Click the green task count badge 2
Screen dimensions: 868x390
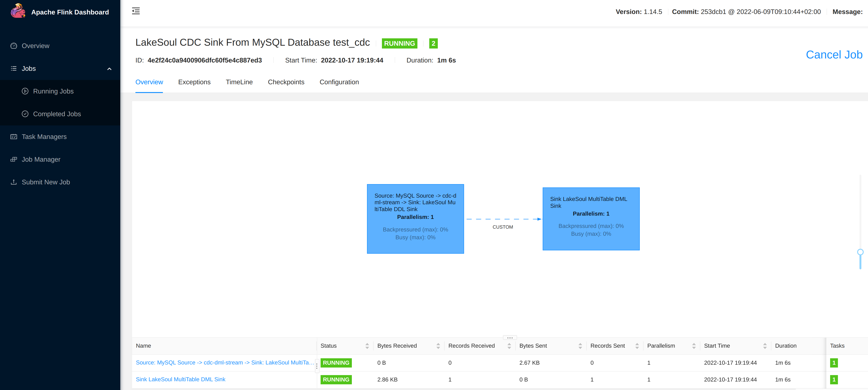(x=433, y=43)
